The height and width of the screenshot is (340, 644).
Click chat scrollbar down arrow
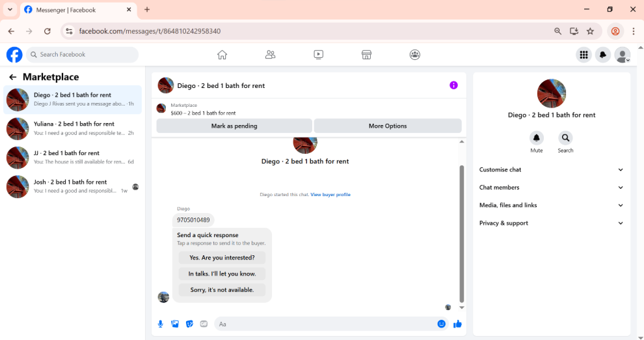[x=462, y=307]
